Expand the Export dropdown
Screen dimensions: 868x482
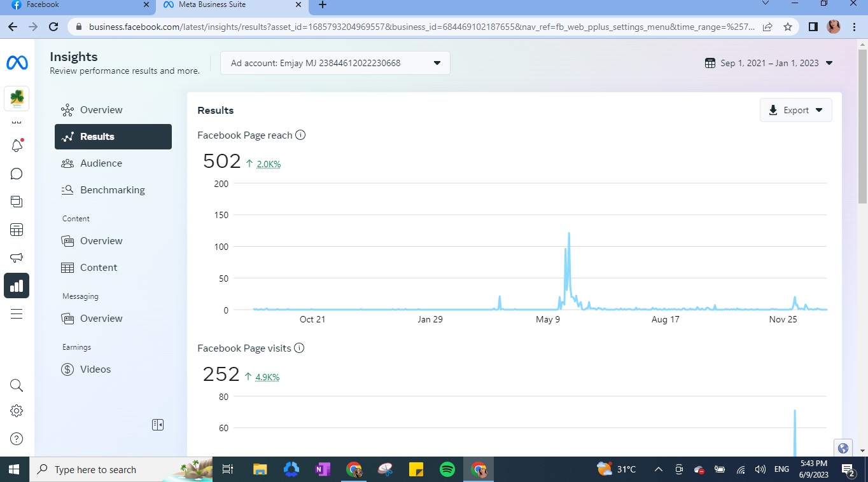tap(796, 110)
